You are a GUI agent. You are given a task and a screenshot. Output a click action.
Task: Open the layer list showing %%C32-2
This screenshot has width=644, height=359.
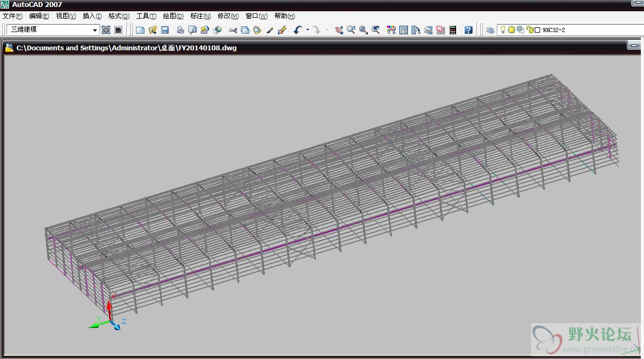[x=570, y=30]
